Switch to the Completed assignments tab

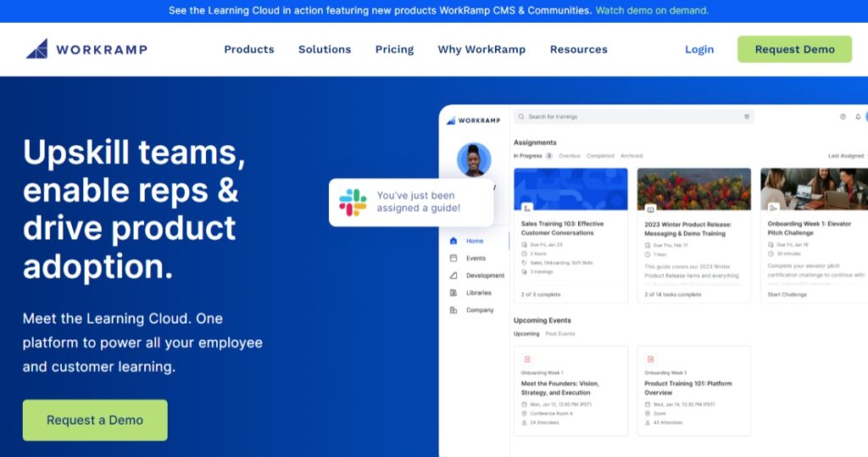600,156
